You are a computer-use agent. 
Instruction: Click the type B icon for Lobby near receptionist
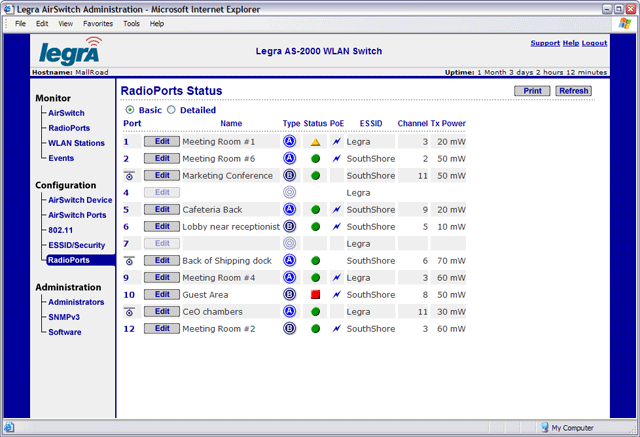(x=289, y=226)
